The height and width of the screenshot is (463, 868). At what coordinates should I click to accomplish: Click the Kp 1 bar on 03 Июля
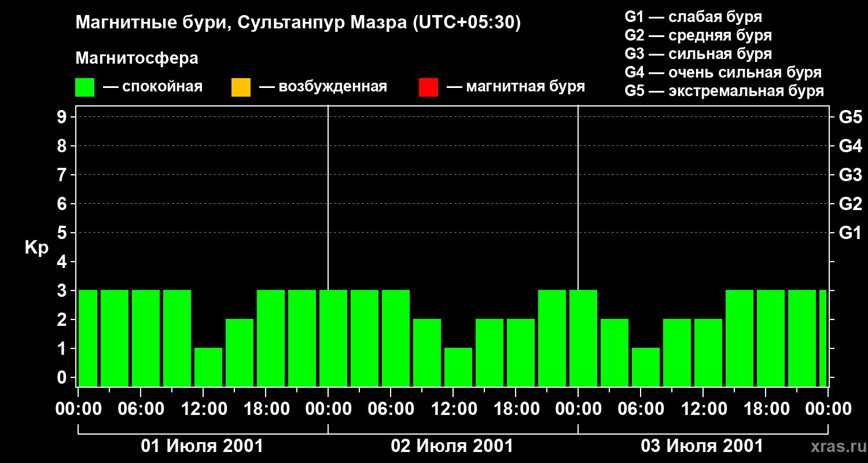pos(646,367)
